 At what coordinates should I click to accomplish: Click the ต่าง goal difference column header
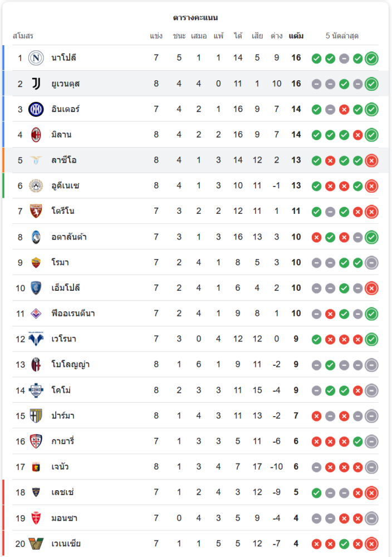[276, 36]
